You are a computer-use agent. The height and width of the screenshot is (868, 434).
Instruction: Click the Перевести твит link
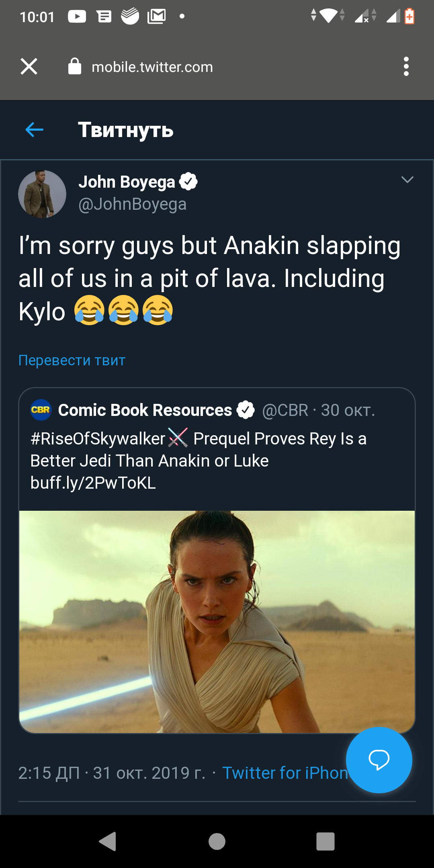click(72, 360)
